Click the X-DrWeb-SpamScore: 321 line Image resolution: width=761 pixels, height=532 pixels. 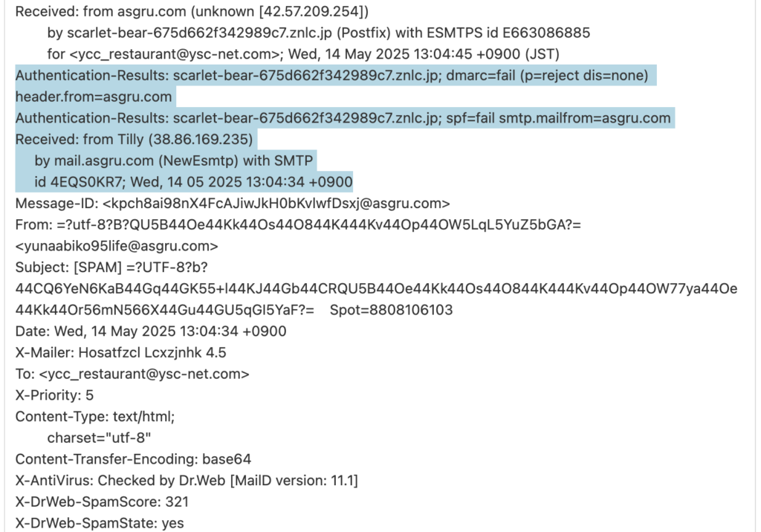coord(102,502)
